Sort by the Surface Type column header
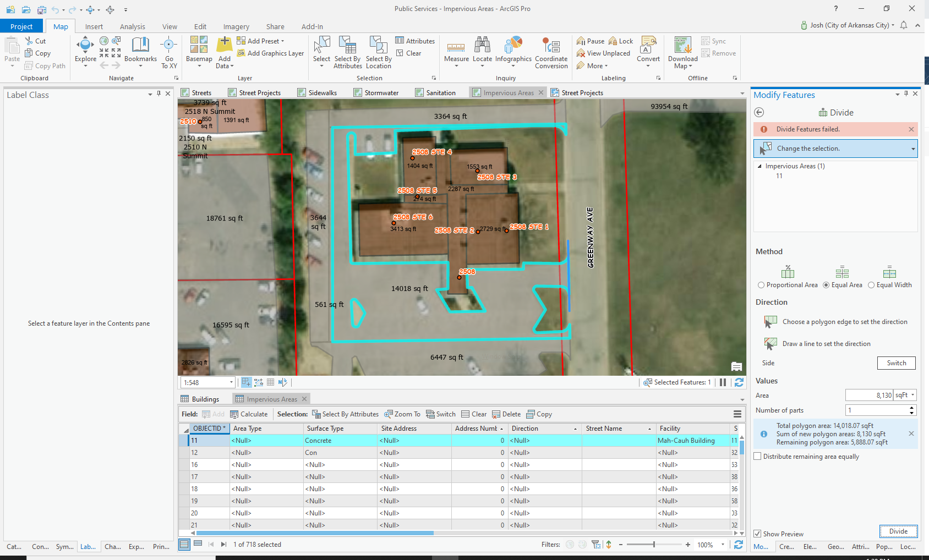Viewport: 929px width, 560px height. pos(340,428)
